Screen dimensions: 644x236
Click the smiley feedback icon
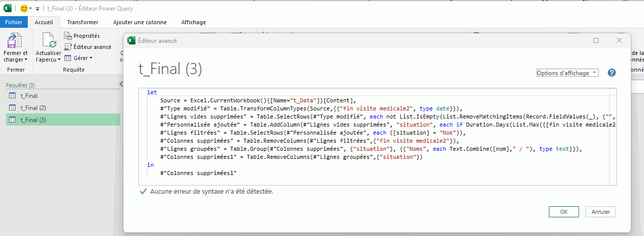pyautogui.click(x=24, y=9)
